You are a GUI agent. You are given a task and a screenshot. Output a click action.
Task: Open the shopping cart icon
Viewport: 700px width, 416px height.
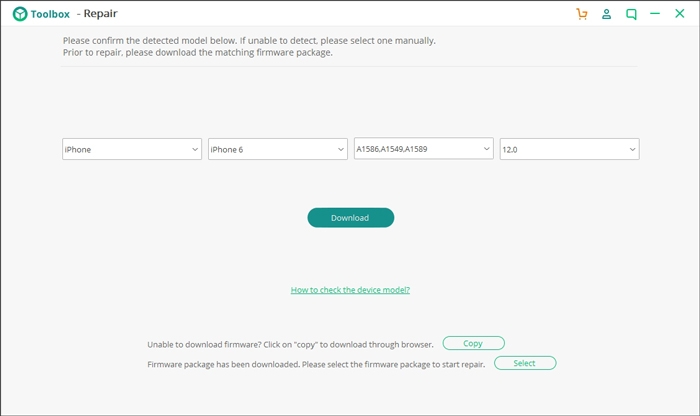582,14
